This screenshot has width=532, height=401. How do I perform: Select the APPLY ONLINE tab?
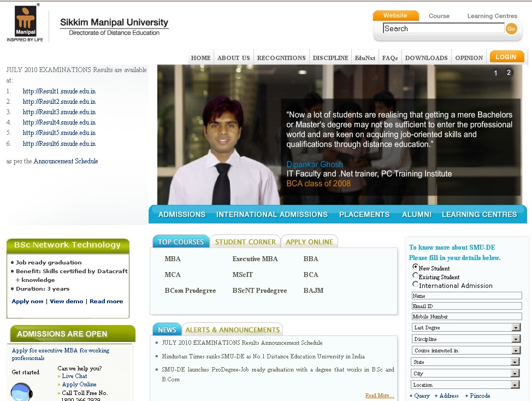coord(310,241)
